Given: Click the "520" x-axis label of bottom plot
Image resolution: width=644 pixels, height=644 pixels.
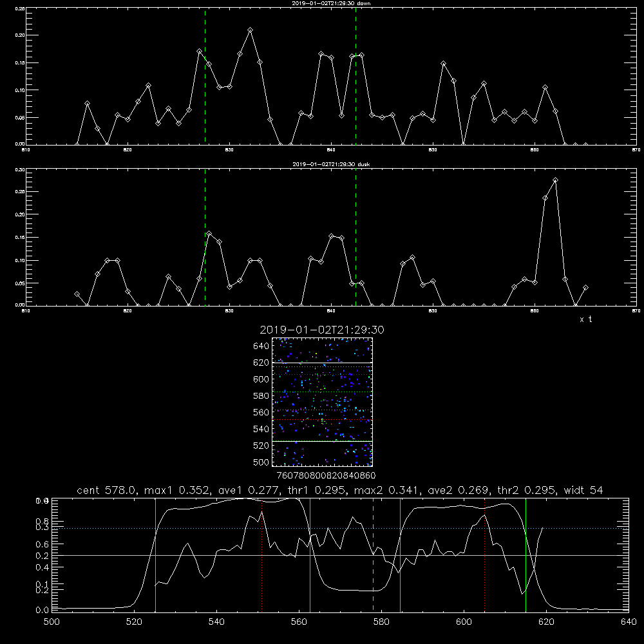Looking at the screenshot, I should [134, 622].
